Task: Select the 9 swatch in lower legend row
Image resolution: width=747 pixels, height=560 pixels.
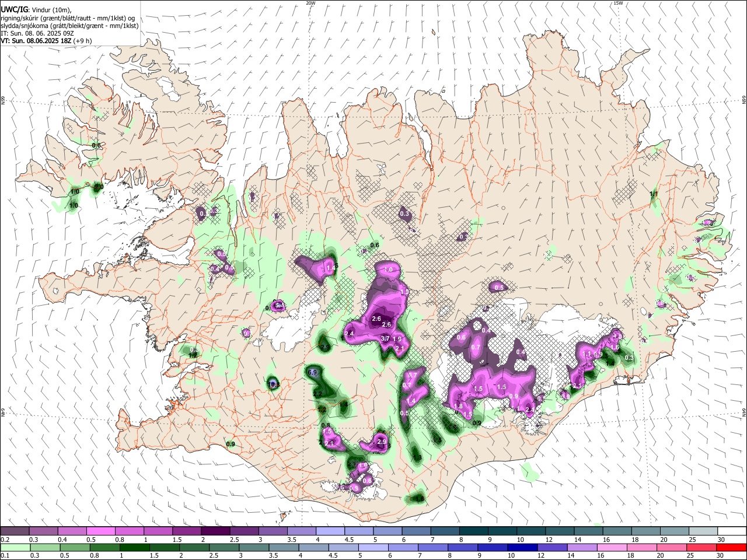Action: pyautogui.click(x=492, y=547)
